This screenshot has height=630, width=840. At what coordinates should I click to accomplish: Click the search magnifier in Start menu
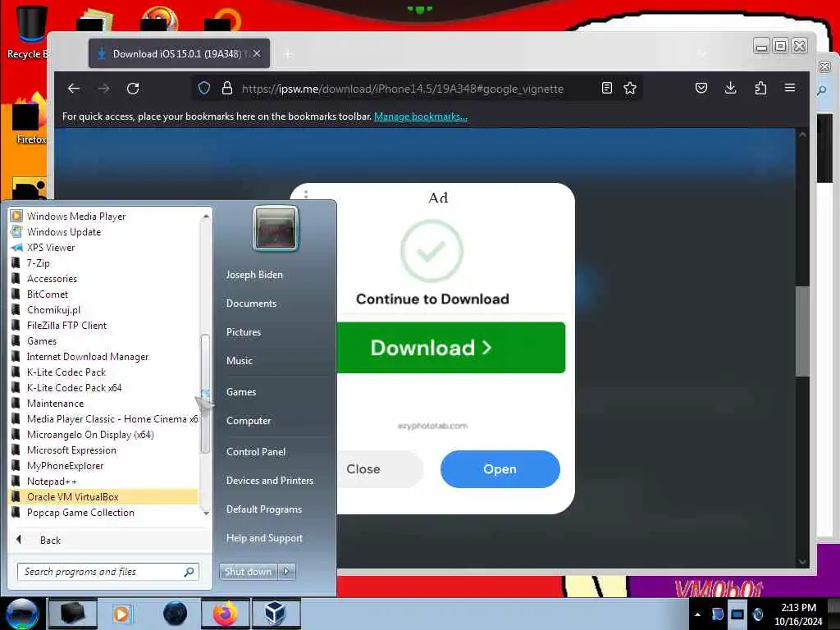(189, 572)
